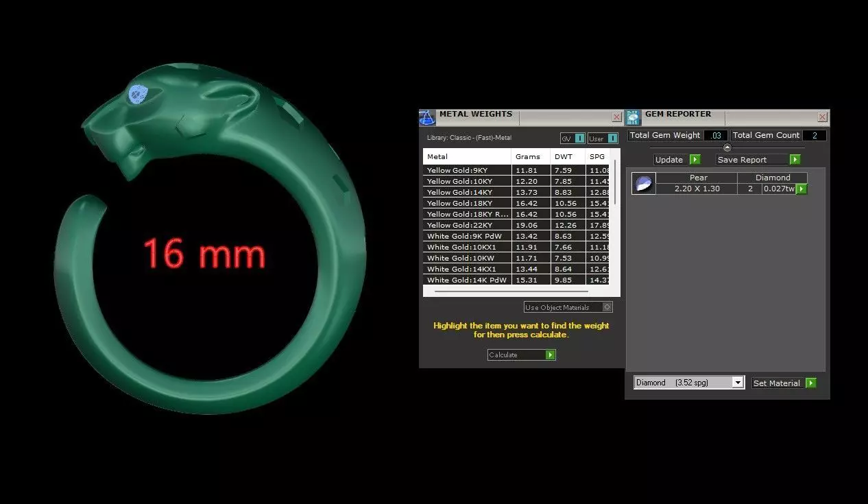Click the Library: Classic - (Fast)-Metal label

pos(469,139)
